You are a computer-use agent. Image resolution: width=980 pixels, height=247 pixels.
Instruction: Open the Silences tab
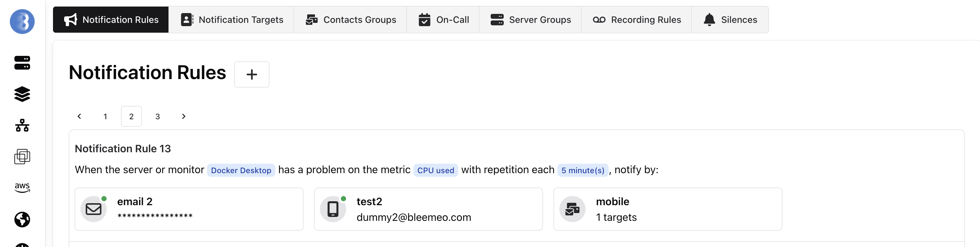pyautogui.click(x=730, y=20)
